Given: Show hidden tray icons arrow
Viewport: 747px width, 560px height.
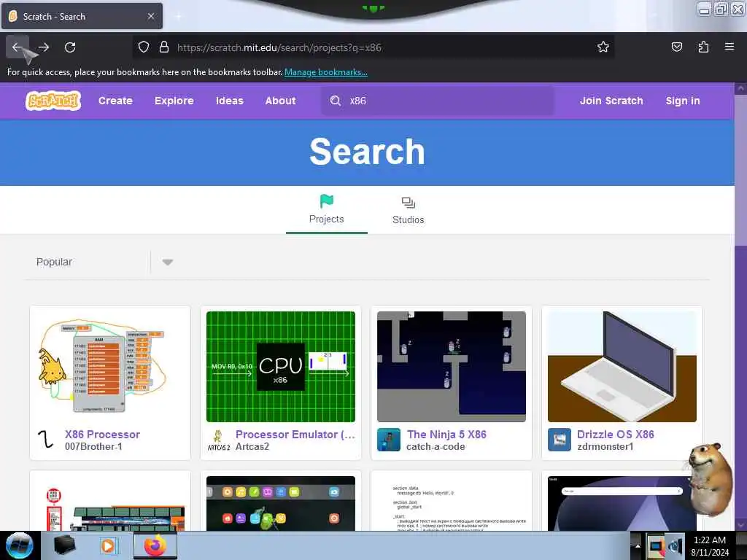Looking at the screenshot, I should pyautogui.click(x=638, y=545).
